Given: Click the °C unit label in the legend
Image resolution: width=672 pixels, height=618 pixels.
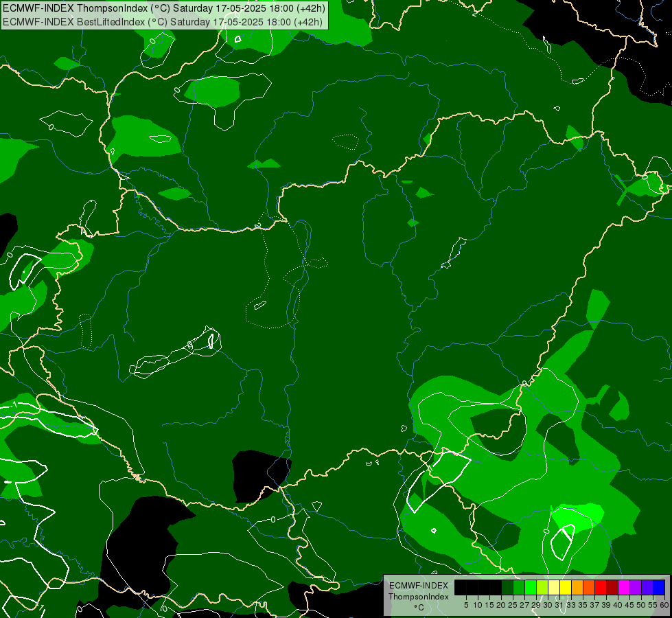Looking at the screenshot, I should [x=419, y=608].
